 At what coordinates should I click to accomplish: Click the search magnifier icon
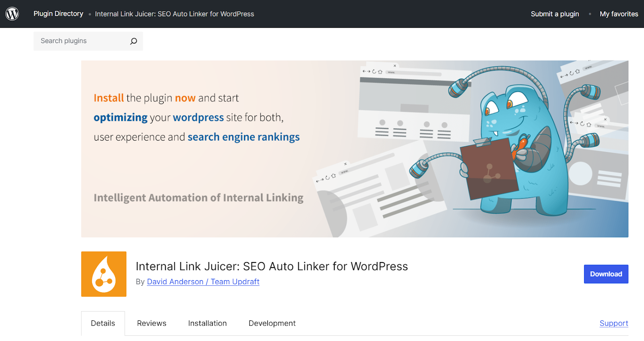click(134, 41)
